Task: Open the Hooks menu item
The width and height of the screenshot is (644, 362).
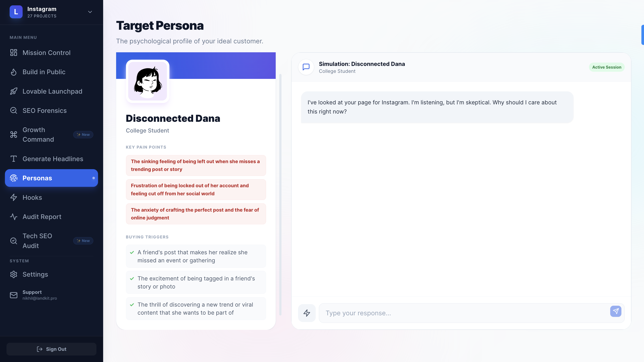Action: tap(32, 198)
